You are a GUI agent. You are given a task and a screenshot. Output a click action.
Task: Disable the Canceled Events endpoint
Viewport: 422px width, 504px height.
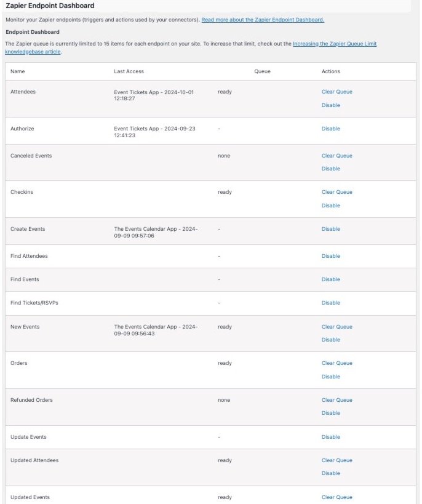[x=330, y=169]
